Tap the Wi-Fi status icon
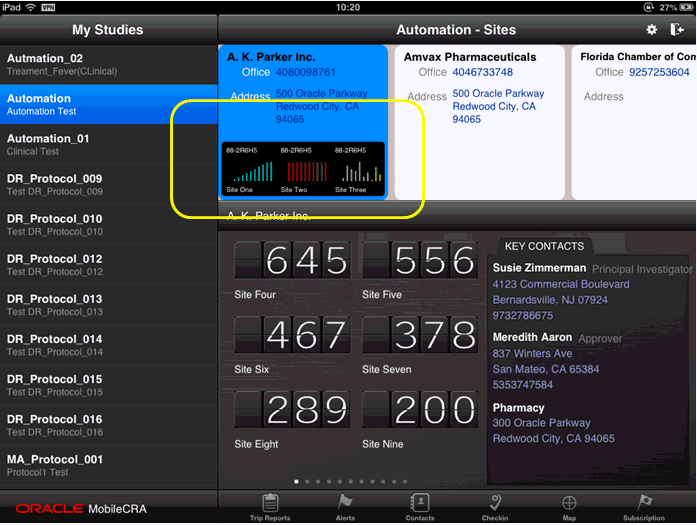This screenshot has height=525, width=697. (31, 7)
